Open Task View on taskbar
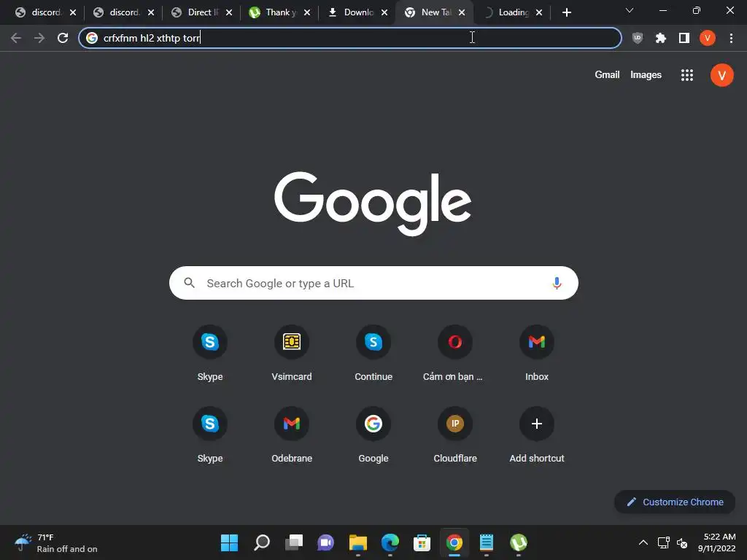Screen dimensions: 747x560 point(294,542)
